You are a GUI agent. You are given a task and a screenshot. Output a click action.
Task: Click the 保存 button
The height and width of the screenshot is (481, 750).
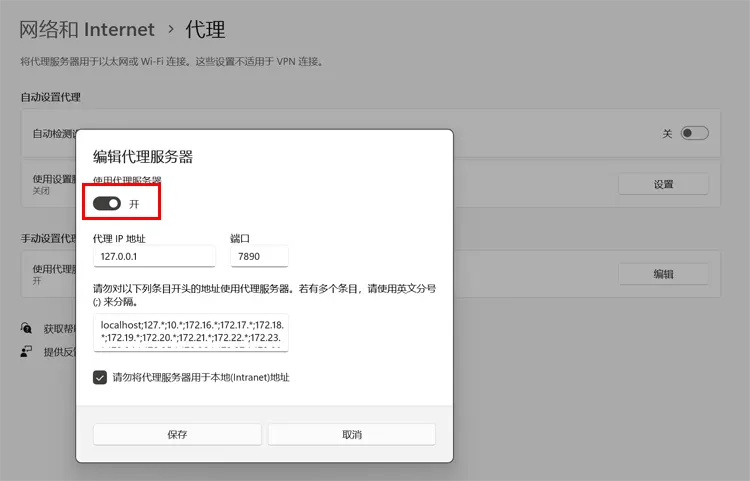pos(177,435)
